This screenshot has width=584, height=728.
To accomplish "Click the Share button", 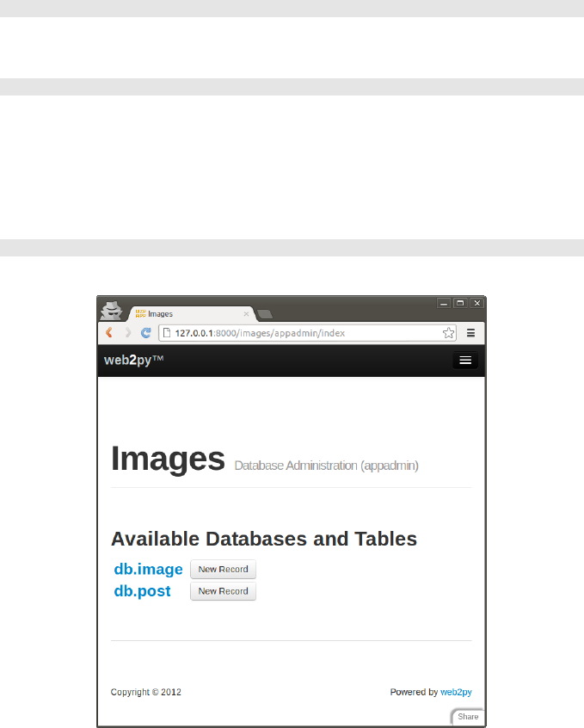I will pyautogui.click(x=468, y=717).
